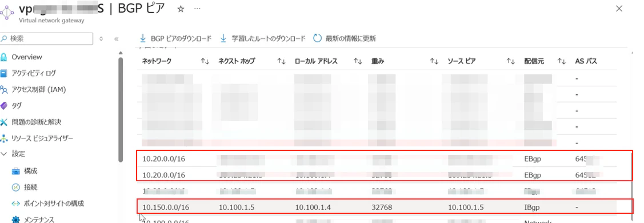Image resolution: width=644 pixels, height=223 pixels.
Task: Click the diagnose wrench icon
Action: click(x=4, y=122)
